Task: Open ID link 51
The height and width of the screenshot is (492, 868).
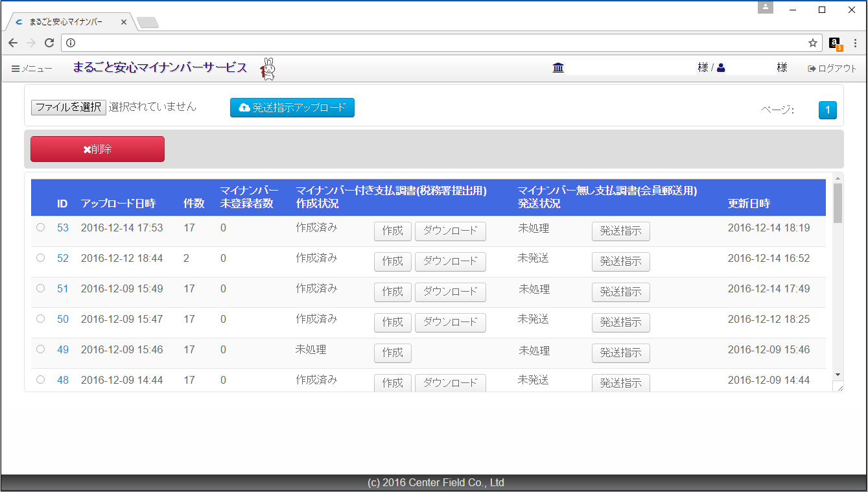Action: coord(63,288)
